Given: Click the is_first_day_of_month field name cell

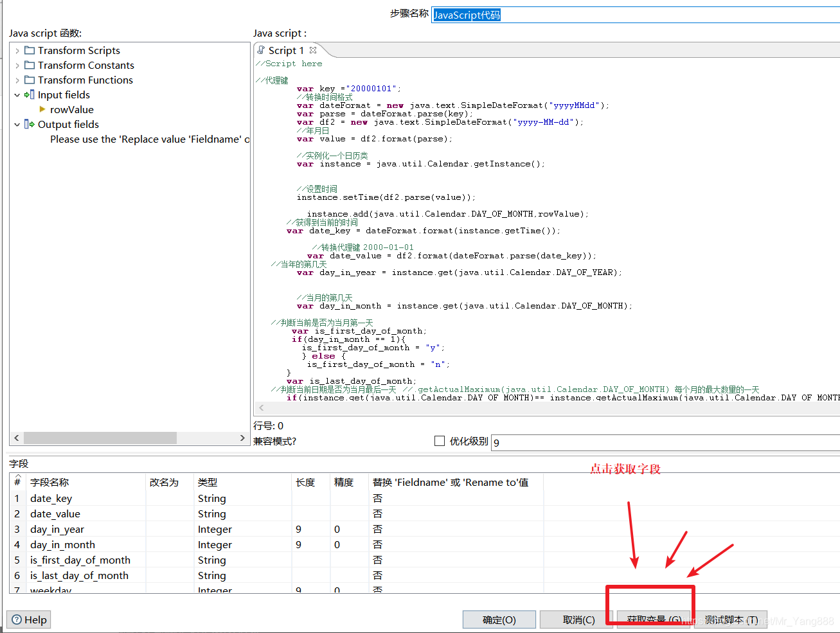Looking at the screenshot, I should 85,560.
